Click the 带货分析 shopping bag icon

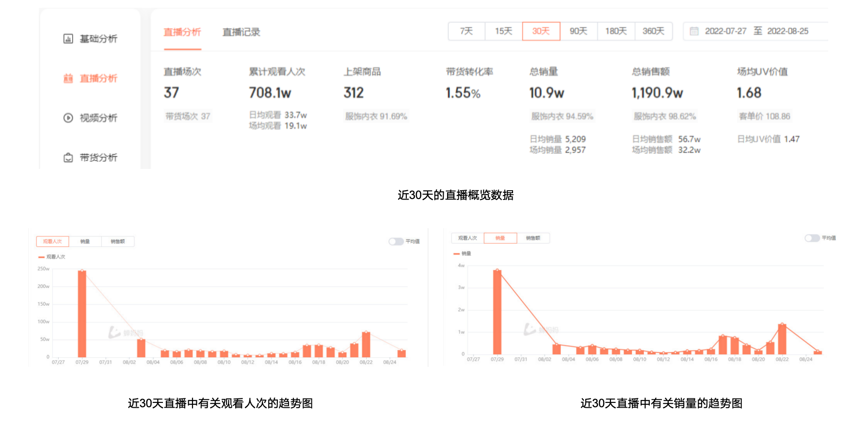(68, 158)
